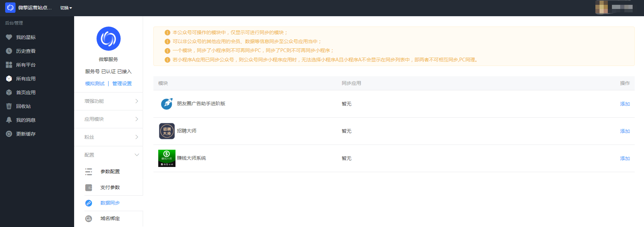
Task: Click 添加 for 朋友圈广告助手进阶版
Action: point(625,104)
